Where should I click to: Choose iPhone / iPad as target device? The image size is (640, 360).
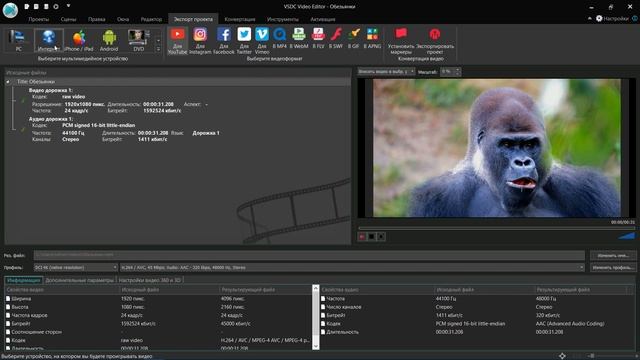coord(79,40)
